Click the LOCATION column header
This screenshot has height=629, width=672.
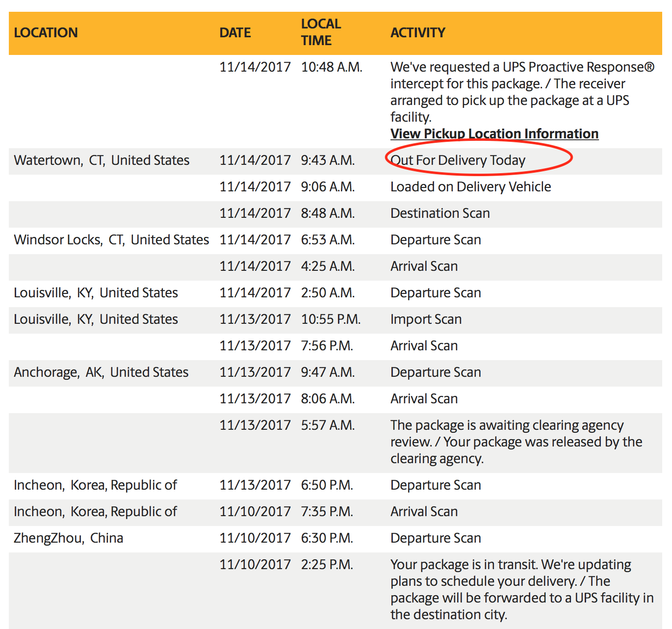click(x=46, y=32)
